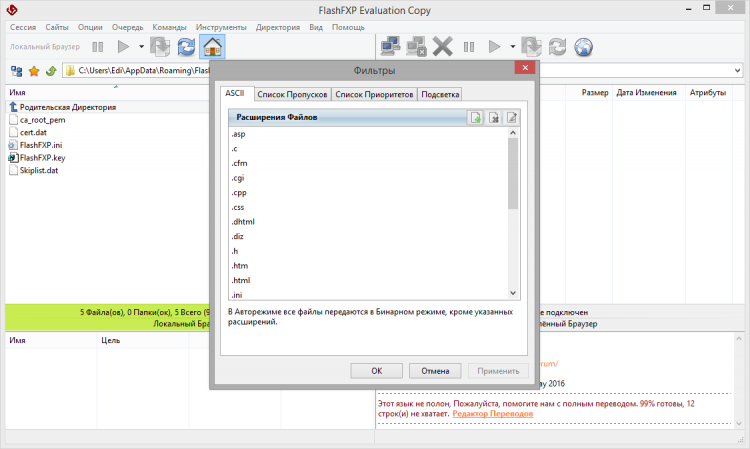750x449 pixels.
Task: Click the remote refresh icon
Action: (x=557, y=47)
